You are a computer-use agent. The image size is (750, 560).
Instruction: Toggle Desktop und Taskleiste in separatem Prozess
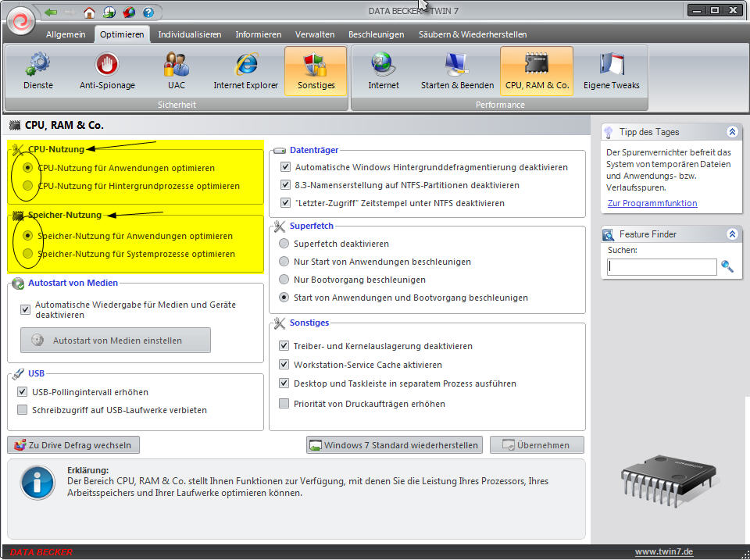point(284,383)
